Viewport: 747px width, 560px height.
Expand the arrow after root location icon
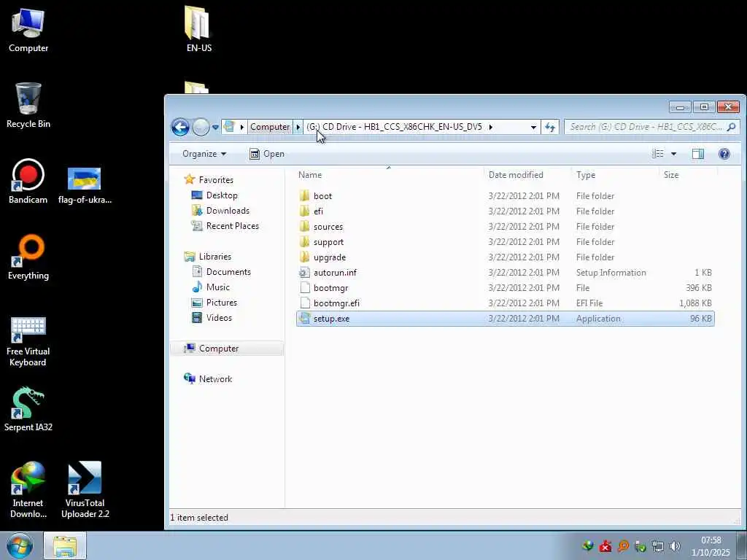click(x=242, y=127)
